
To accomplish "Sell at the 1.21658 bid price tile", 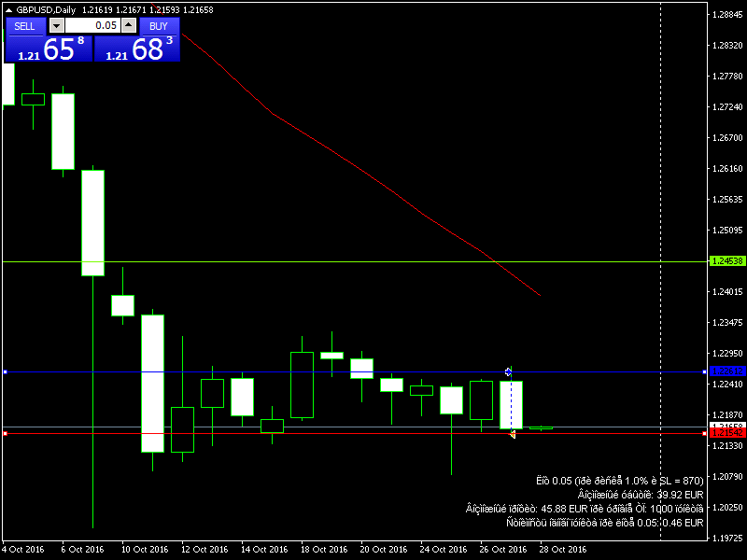I will pos(49,49).
